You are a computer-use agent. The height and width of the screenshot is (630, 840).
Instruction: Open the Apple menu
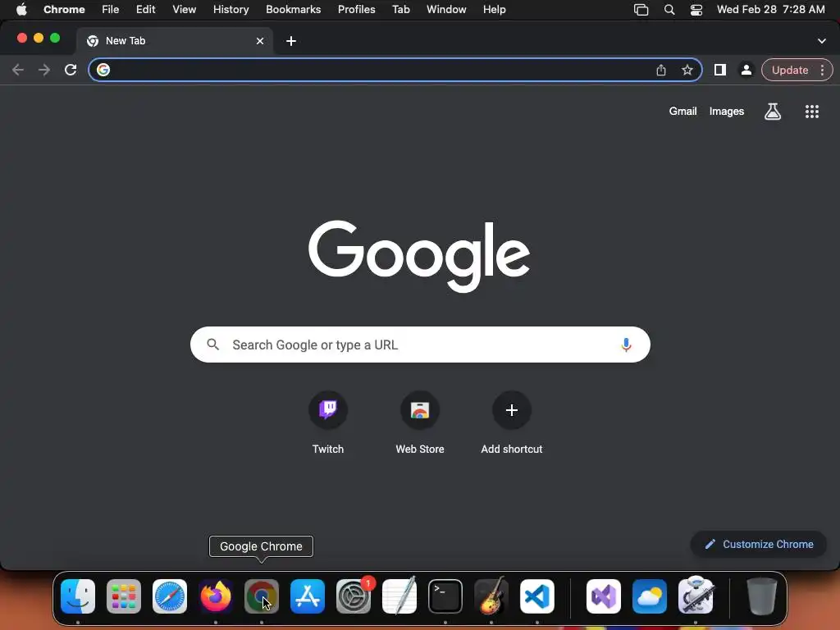21,9
